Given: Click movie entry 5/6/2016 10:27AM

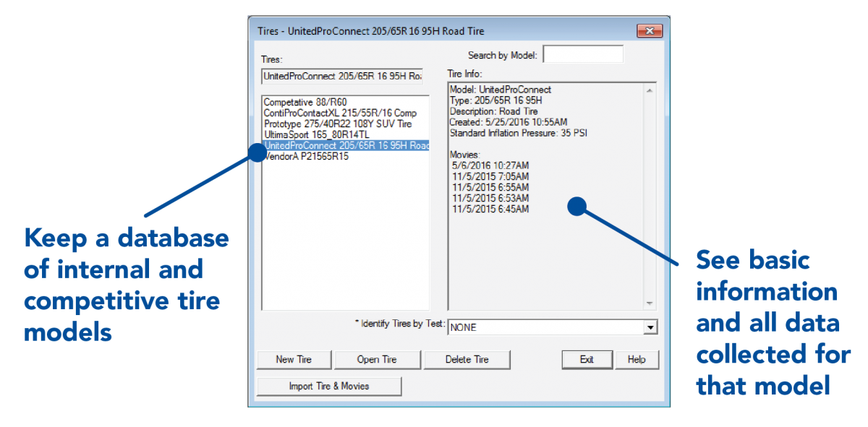Looking at the screenshot, I should tap(488, 165).
